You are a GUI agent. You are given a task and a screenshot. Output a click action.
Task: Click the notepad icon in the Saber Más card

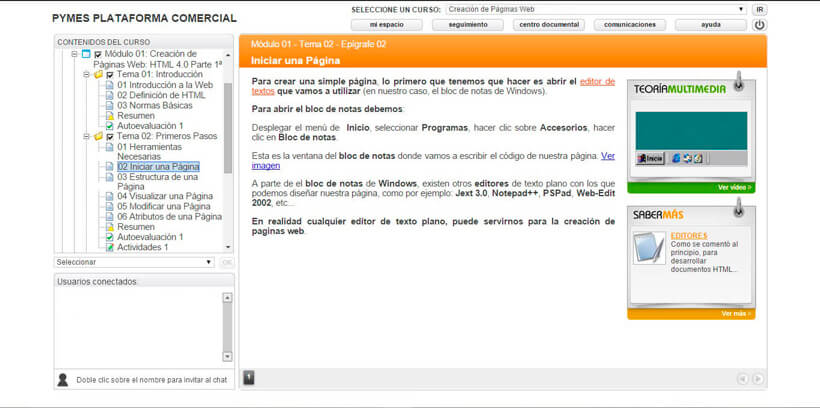click(x=649, y=248)
